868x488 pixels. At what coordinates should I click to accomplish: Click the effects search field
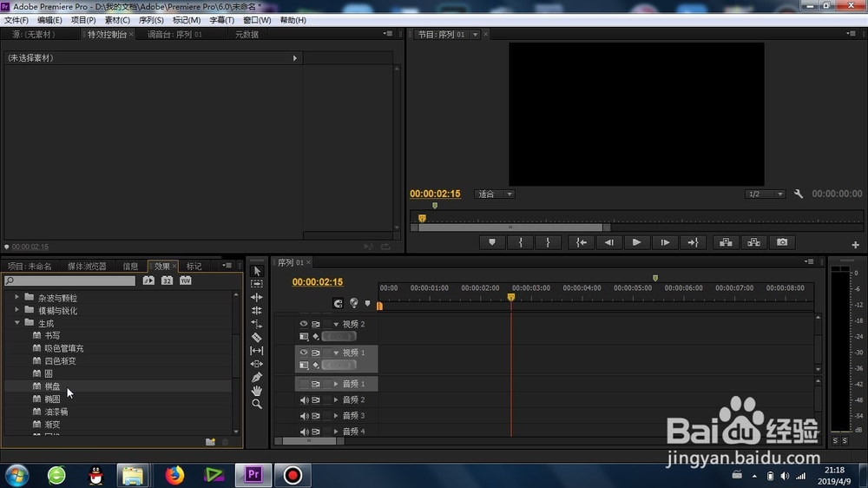69,280
